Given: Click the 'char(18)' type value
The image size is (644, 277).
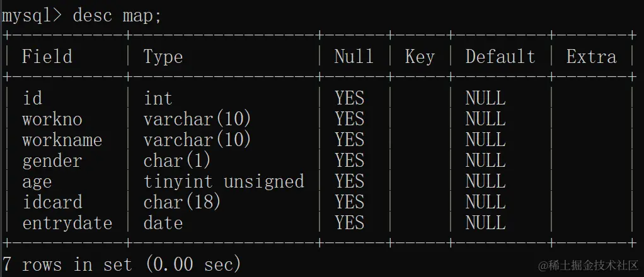Looking at the screenshot, I should (182, 202).
